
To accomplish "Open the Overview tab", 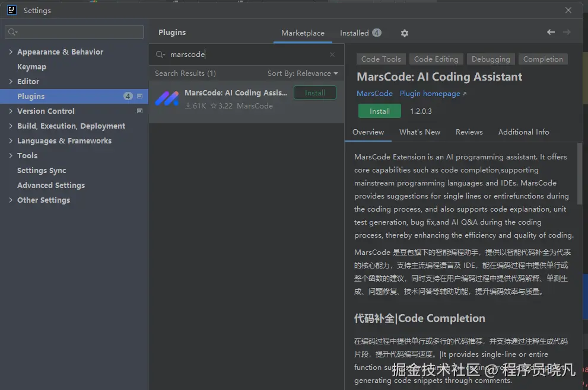I will point(368,132).
